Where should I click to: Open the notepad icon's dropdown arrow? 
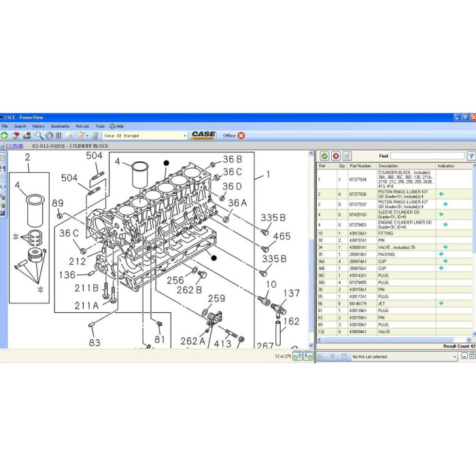click(87, 136)
